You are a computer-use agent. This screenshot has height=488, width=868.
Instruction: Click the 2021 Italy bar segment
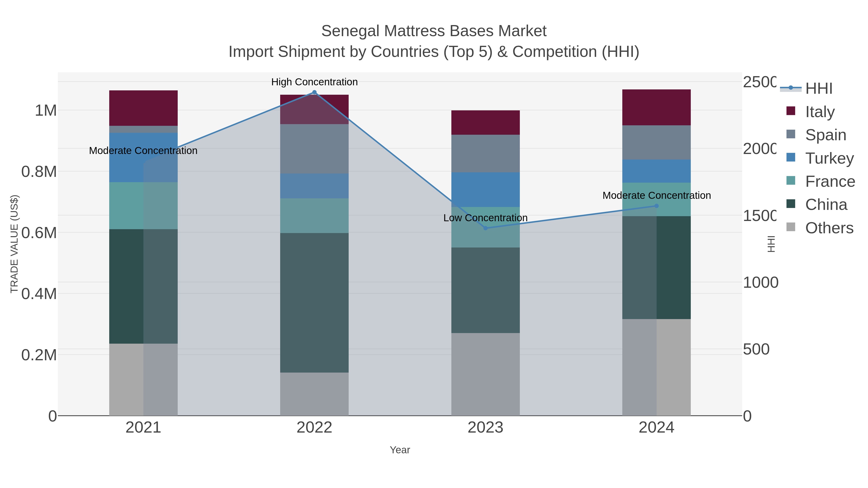(x=143, y=108)
